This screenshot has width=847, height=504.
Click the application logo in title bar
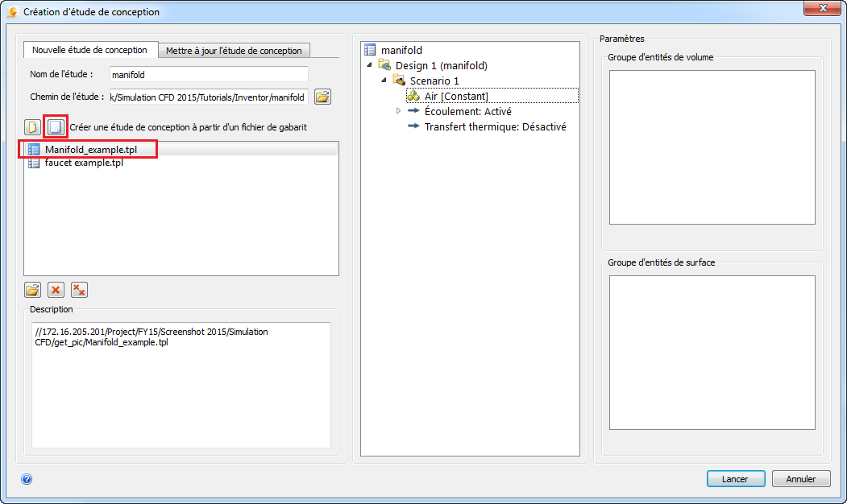click(12, 12)
